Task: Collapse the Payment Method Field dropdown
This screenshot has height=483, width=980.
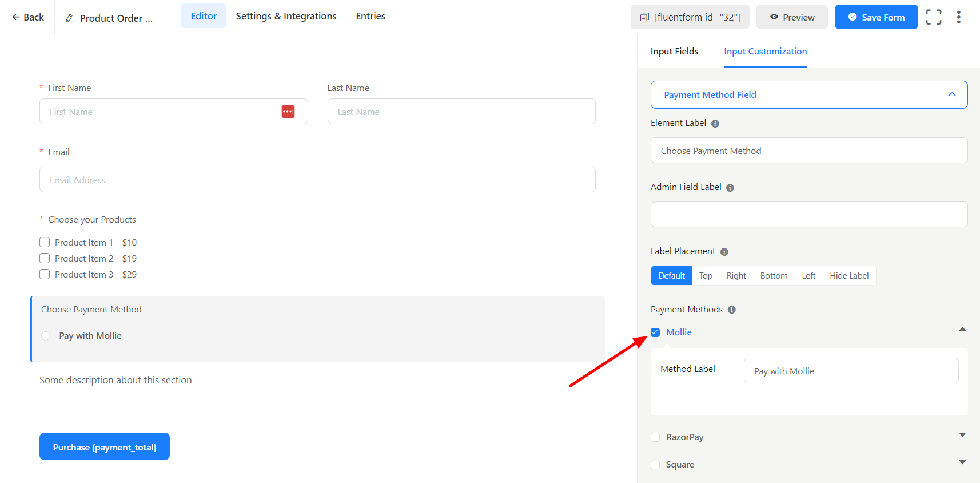Action: tap(951, 94)
